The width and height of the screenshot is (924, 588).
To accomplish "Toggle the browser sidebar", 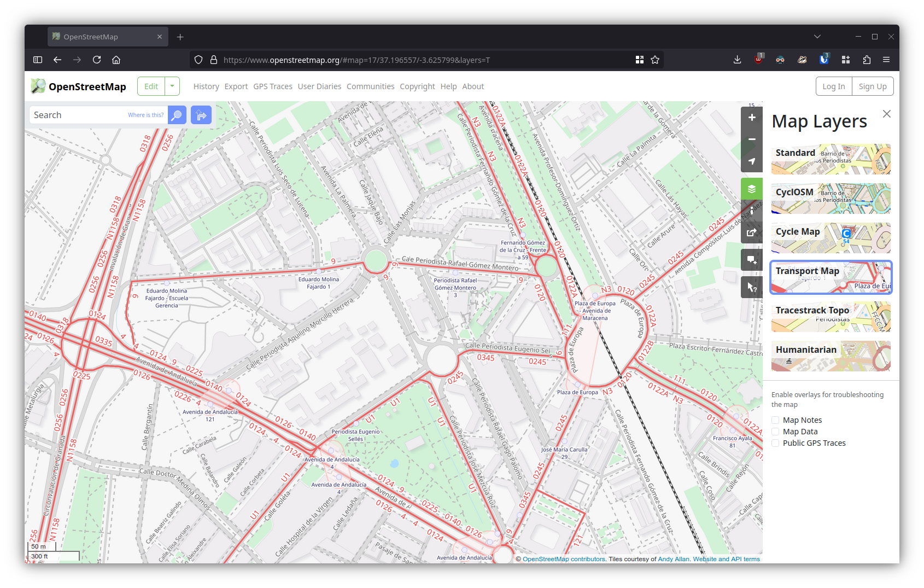I will coord(38,60).
